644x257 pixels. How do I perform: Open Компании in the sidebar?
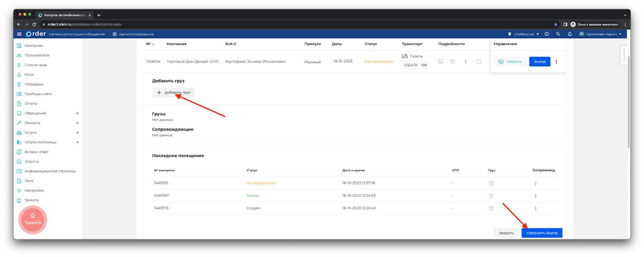tap(33, 46)
